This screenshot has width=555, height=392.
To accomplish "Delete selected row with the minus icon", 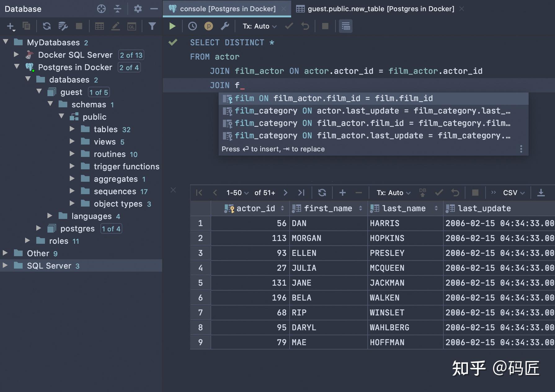I will [358, 193].
